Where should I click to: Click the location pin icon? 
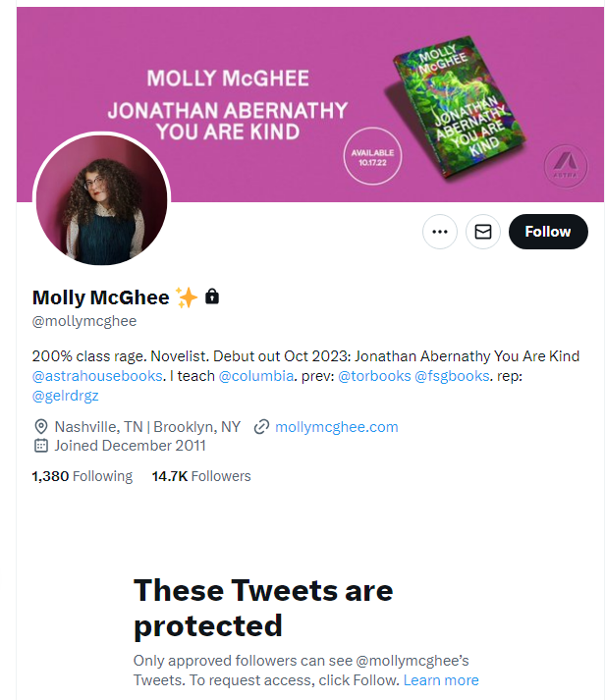[x=40, y=426]
